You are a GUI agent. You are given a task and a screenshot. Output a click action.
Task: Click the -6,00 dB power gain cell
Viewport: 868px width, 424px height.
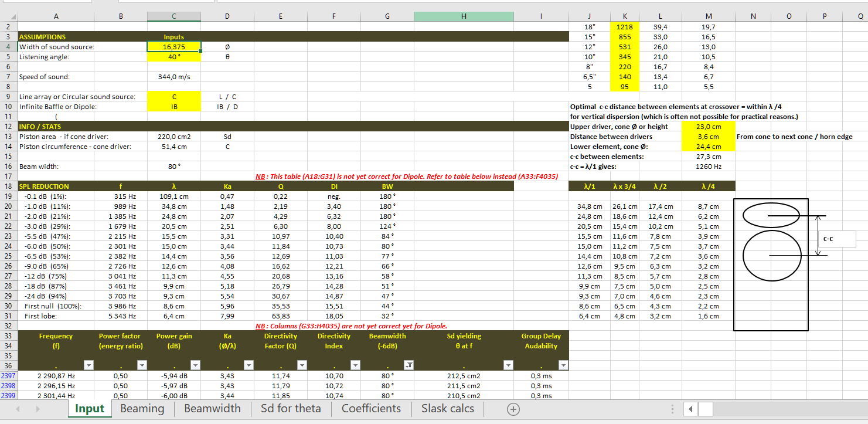(x=173, y=395)
